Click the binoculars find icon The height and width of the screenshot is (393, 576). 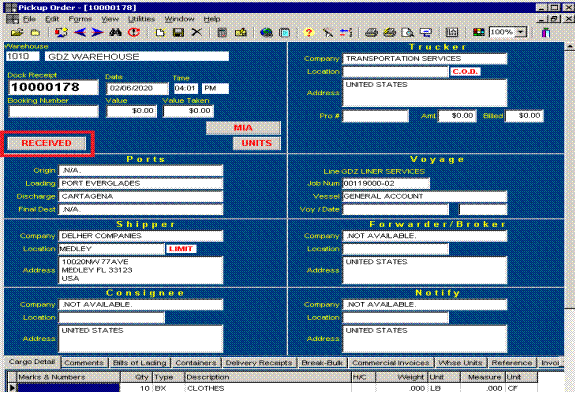pos(115,33)
